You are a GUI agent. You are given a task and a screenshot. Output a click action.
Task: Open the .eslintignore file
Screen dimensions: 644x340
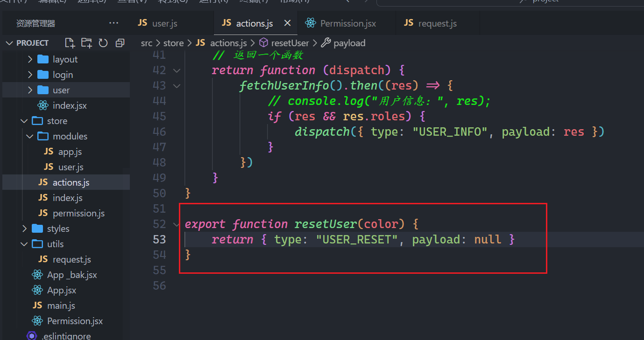tap(66, 336)
